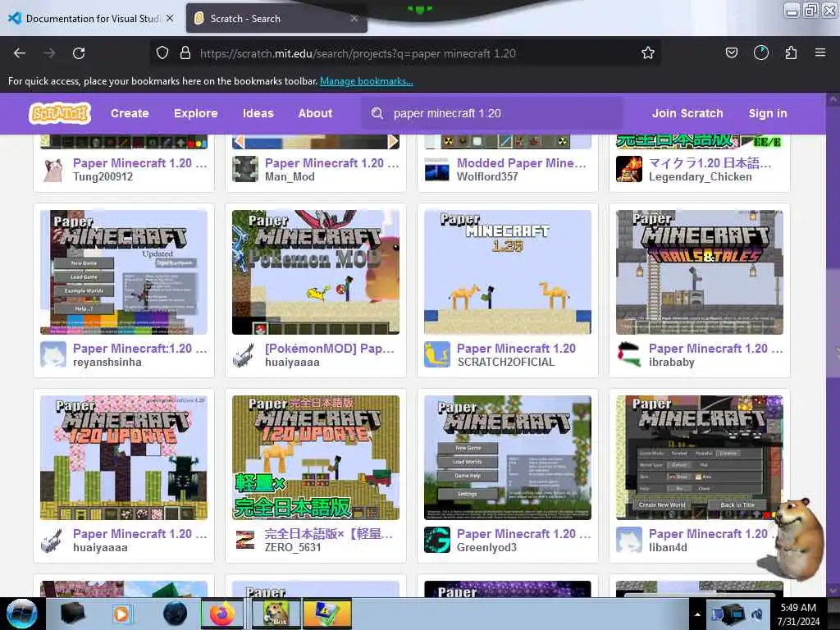Image resolution: width=840 pixels, height=630 pixels.
Task: Click Join Scratch
Action: click(687, 113)
